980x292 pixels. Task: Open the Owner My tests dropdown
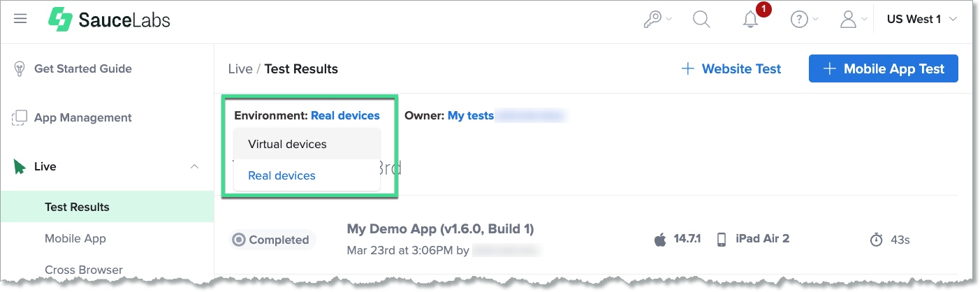point(471,115)
